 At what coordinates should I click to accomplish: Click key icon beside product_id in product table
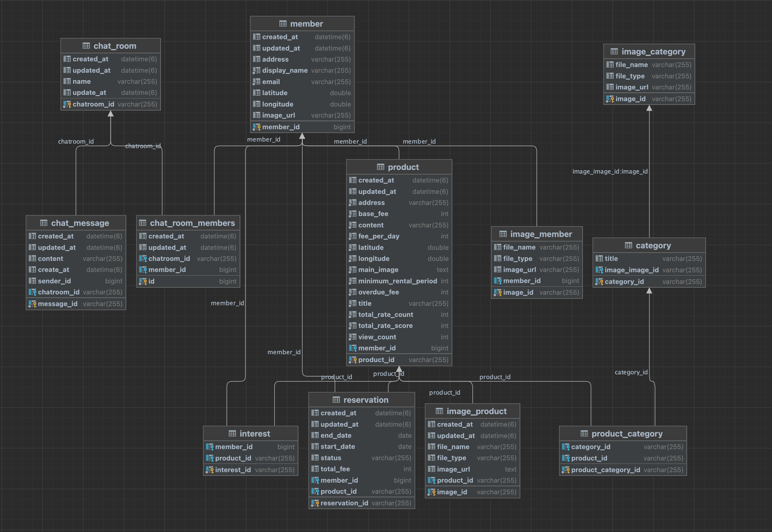[353, 360]
